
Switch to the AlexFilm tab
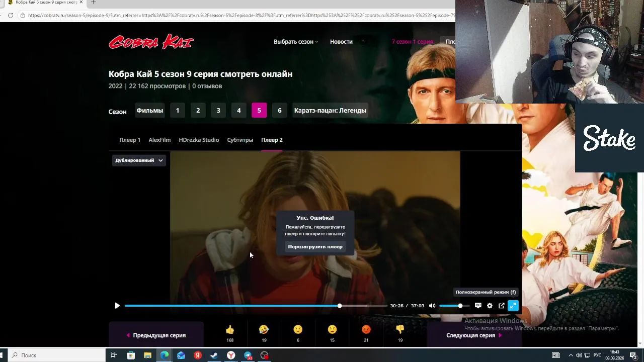coord(159,140)
